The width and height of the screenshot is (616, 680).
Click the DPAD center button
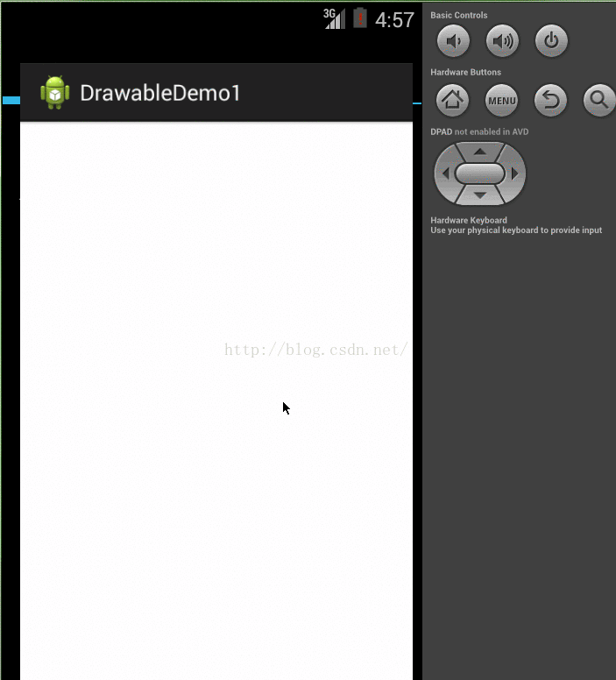pyautogui.click(x=480, y=174)
